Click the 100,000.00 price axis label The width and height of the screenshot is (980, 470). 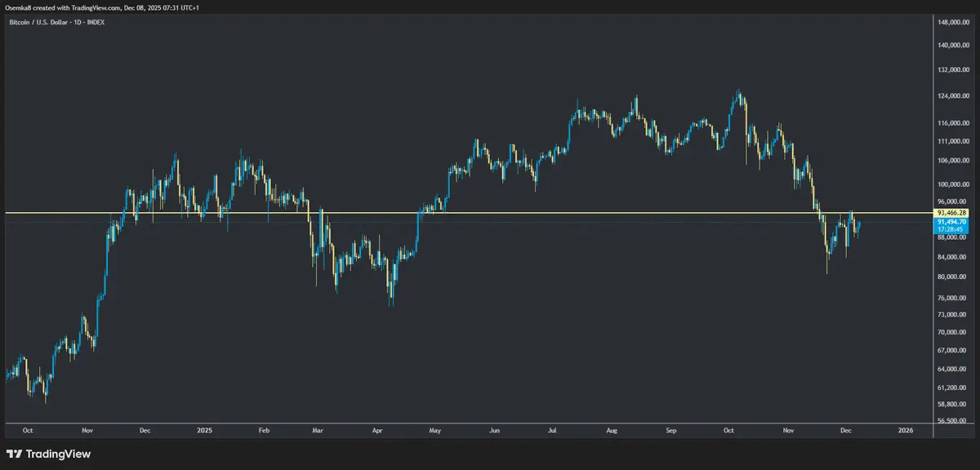tap(953, 185)
